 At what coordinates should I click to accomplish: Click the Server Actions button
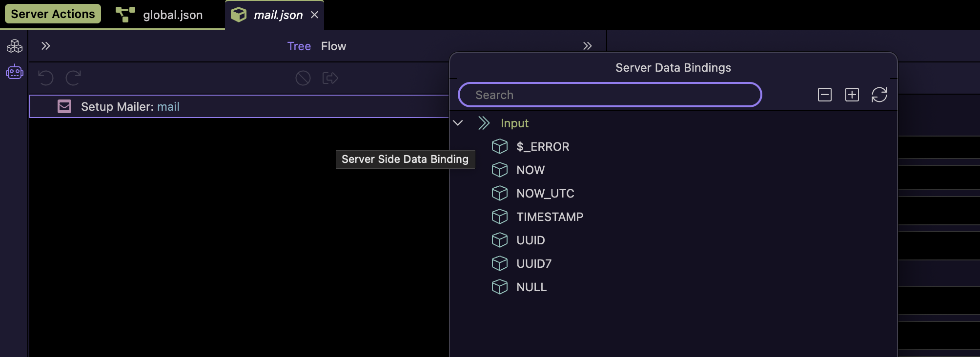click(x=53, y=14)
